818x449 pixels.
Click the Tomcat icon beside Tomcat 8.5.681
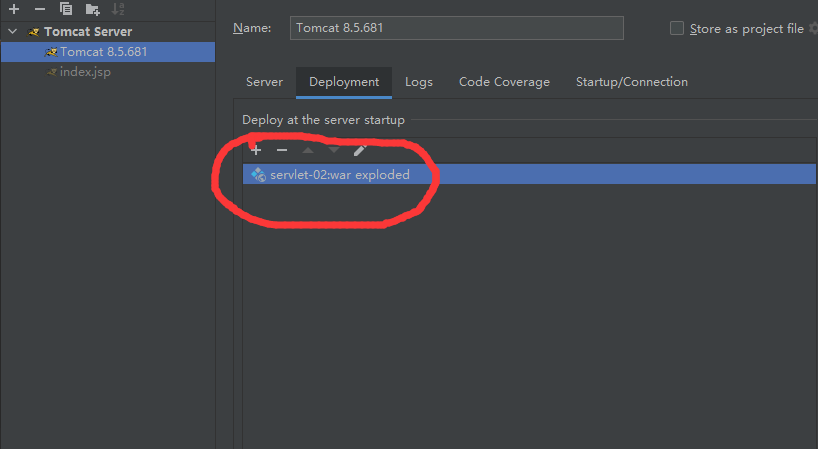pos(51,52)
